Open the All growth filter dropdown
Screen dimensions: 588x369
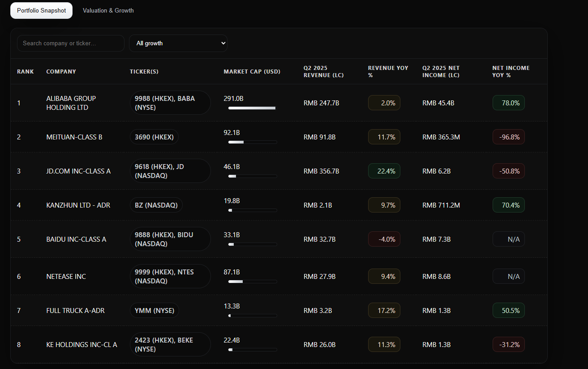178,43
